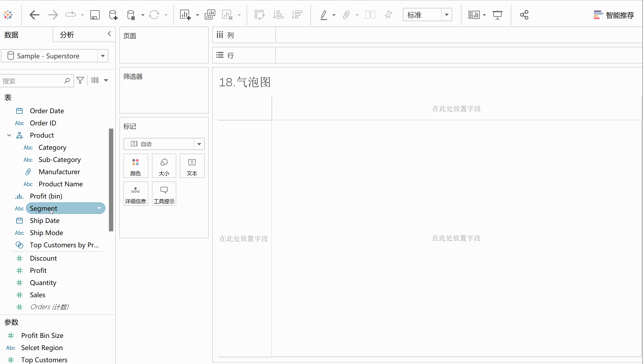The height and width of the screenshot is (364, 643).
Task: Click the Share workbook icon
Action: [524, 15]
